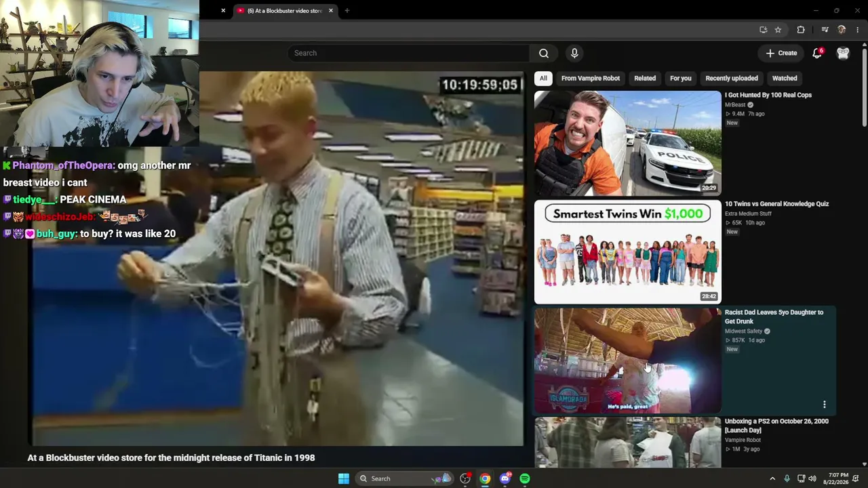Viewport: 868px width, 488px height.
Task: Visit the Vampire Robot channel link
Action: point(743,440)
